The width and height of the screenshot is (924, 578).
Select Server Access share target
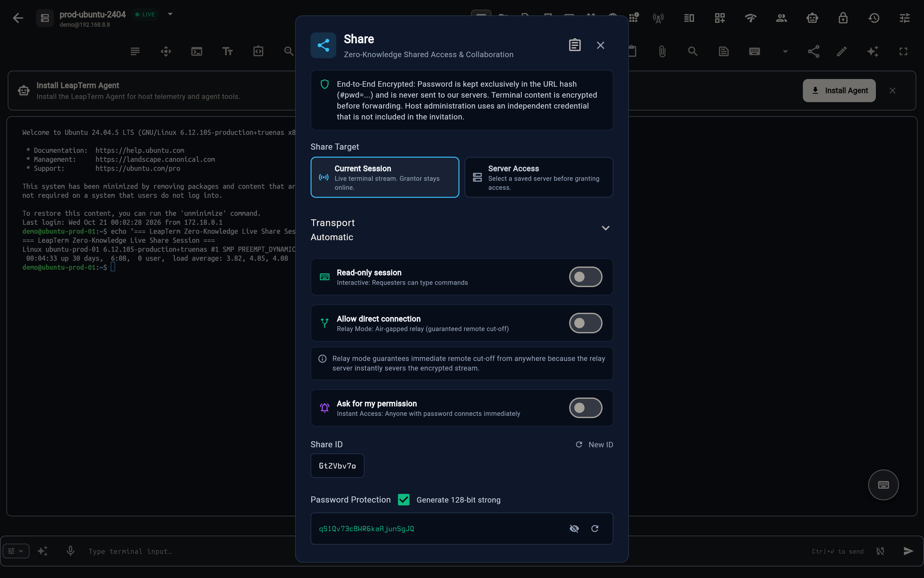coord(539,177)
